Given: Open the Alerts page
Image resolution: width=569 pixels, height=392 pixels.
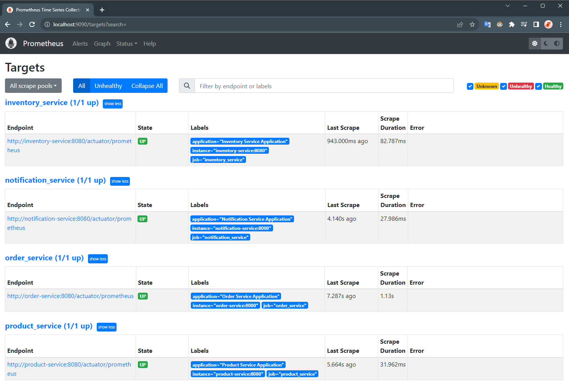Looking at the screenshot, I should coord(80,43).
